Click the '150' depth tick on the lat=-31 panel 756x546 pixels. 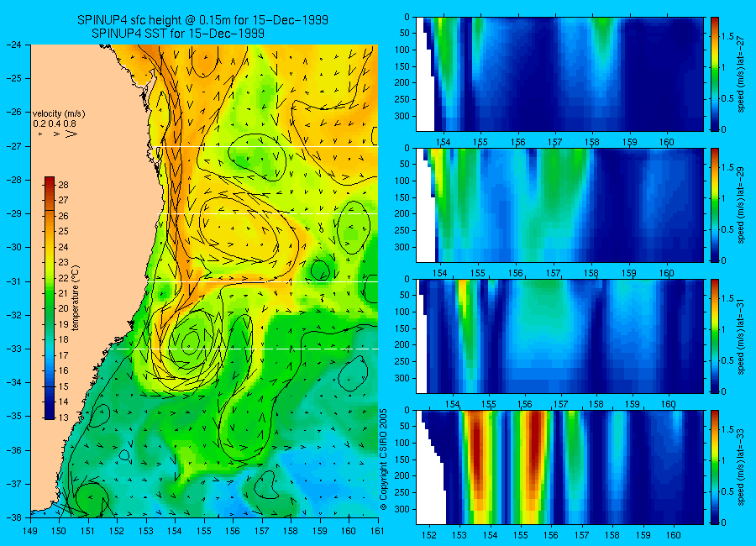pyautogui.click(x=402, y=328)
